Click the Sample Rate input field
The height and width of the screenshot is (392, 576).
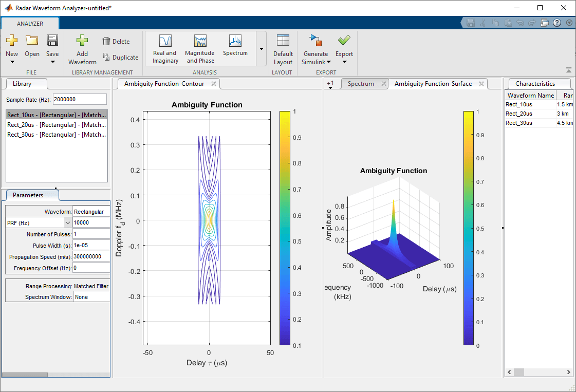pos(80,99)
